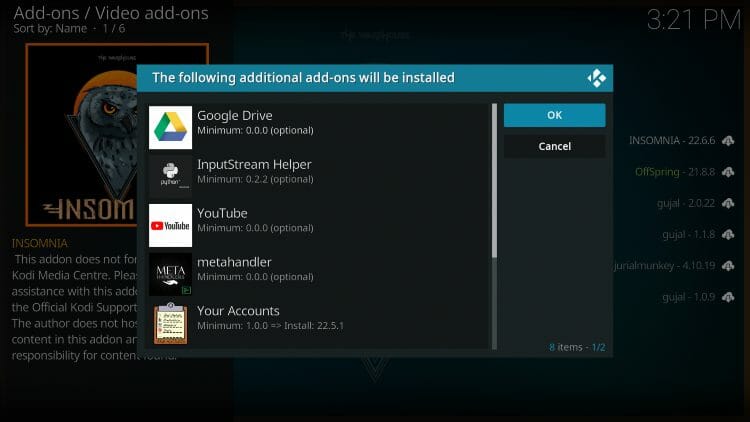Click the metahandler entry title
Image resolution: width=750 pixels, height=422 pixels.
click(234, 262)
